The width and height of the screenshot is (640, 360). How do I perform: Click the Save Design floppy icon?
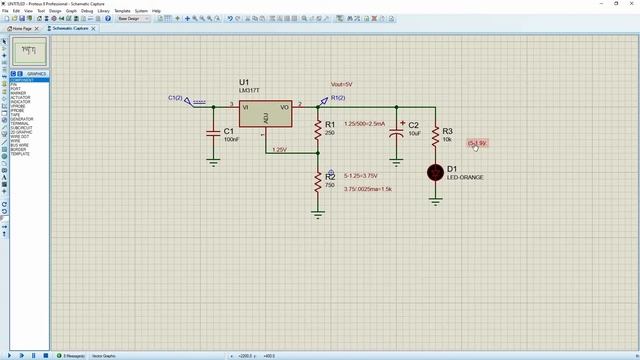22,18
